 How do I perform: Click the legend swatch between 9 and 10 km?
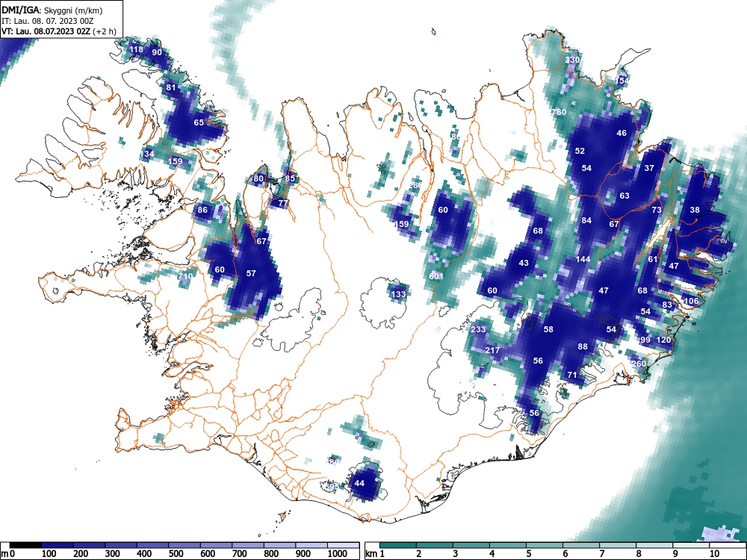[691, 545]
